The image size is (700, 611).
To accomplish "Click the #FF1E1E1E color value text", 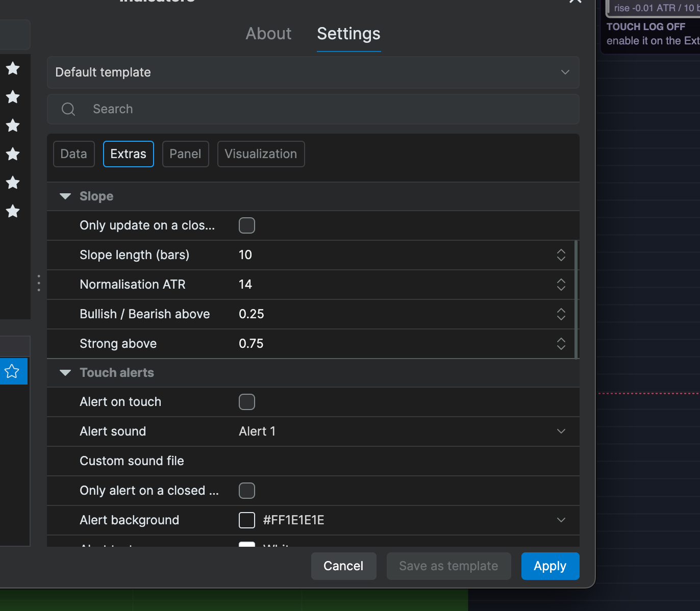I will pos(294,520).
